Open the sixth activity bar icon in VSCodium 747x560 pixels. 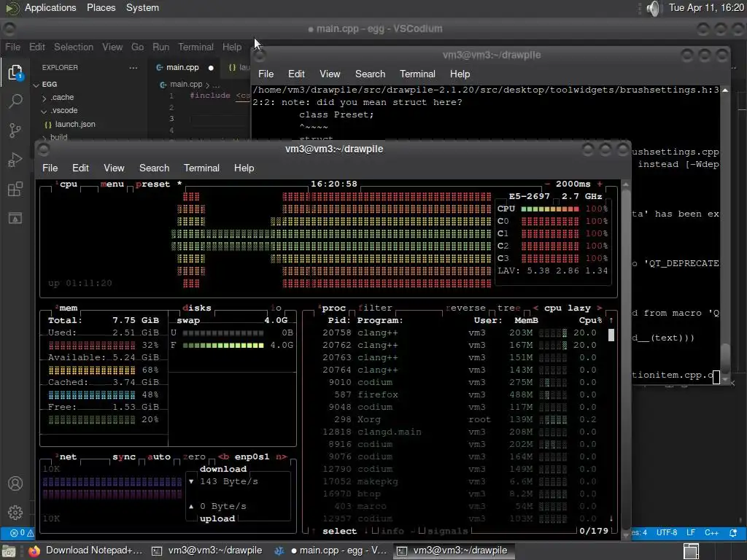coord(15,219)
